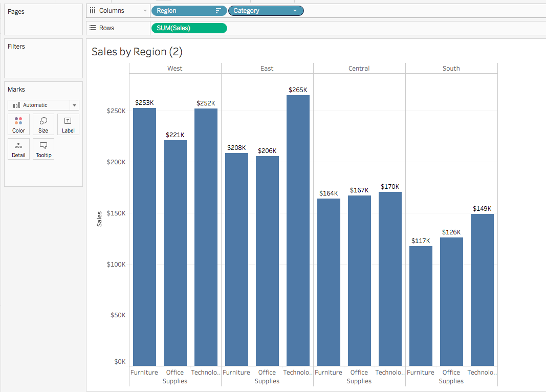
Task: Expand the Automatic mark type dropdown
Action: click(x=75, y=105)
